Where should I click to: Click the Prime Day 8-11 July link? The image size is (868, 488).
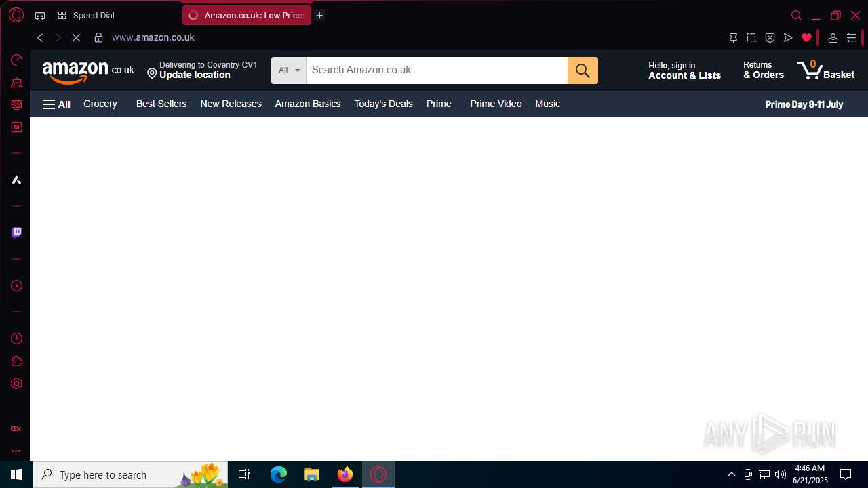click(804, 104)
